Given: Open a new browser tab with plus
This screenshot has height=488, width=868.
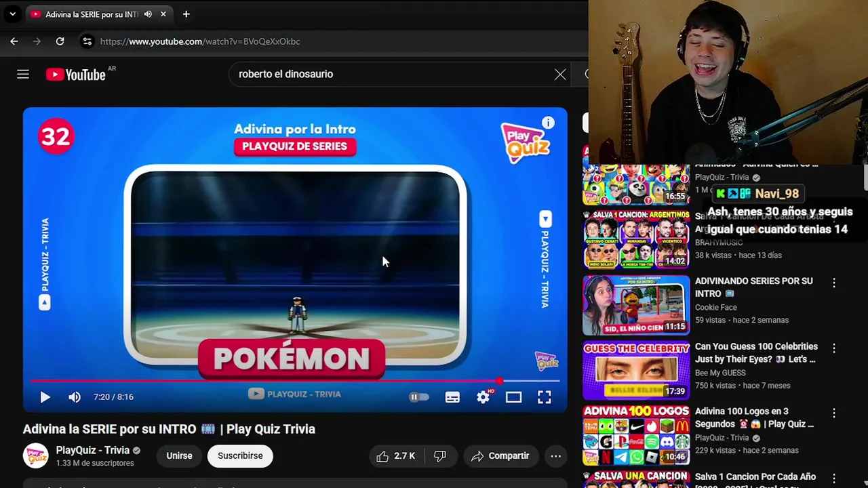Looking at the screenshot, I should [x=186, y=14].
